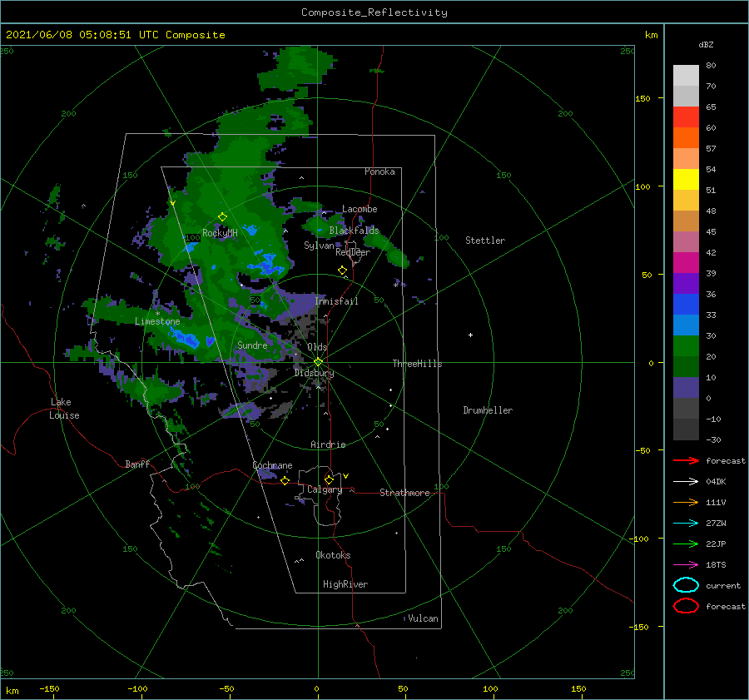Click the Limestone label
The width and height of the screenshot is (749, 700).
click(x=157, y=321)
